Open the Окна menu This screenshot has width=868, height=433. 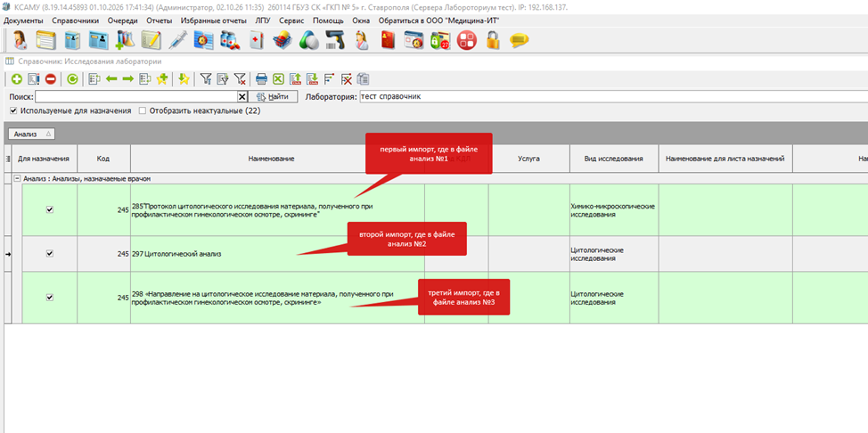tap(362, 20)
